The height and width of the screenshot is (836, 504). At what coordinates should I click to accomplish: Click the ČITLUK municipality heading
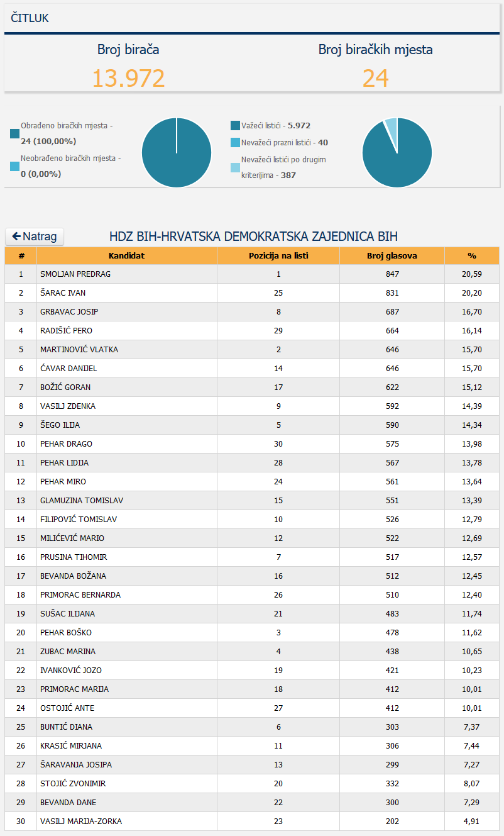point(30,18)
